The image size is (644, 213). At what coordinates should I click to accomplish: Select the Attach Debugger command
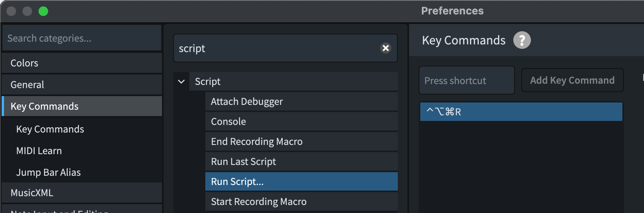[x=301, y=102]
